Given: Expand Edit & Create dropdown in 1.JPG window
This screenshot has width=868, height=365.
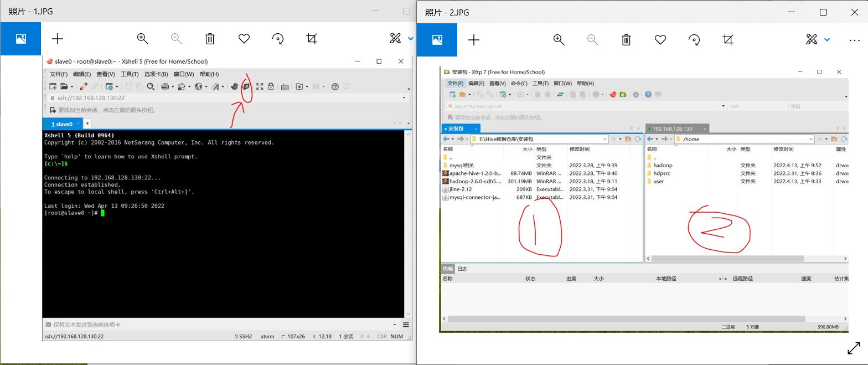Looking at the screenshot, I should pos(410,39).
